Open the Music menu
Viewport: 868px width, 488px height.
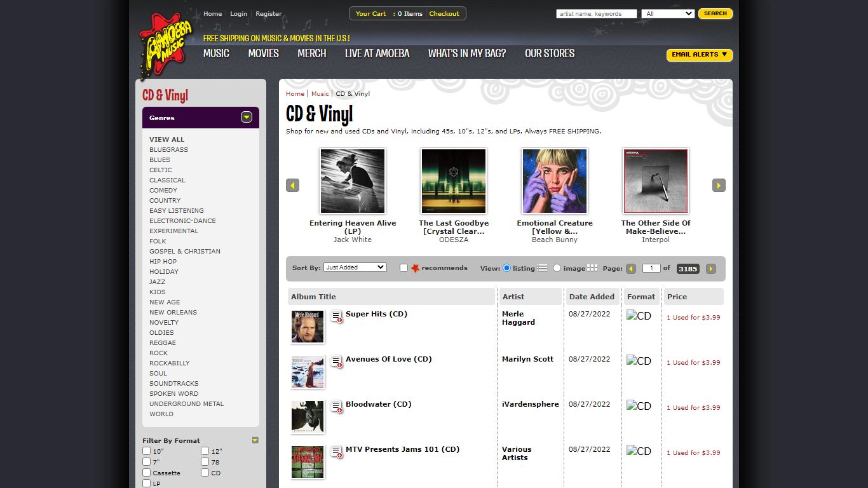pyautogui.click(x=216, y=53)
